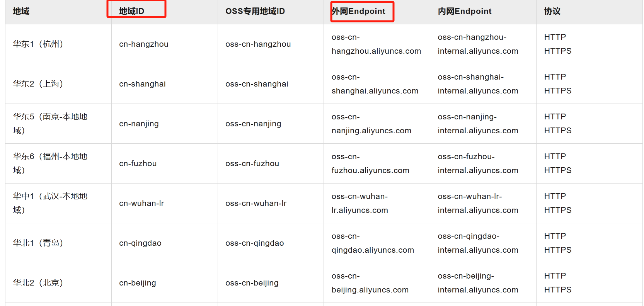Screen dimensions: 644x306
Task: Select the oss-cn-wuhan-lr OSS region ID
Action: click(x=256, y=203)
